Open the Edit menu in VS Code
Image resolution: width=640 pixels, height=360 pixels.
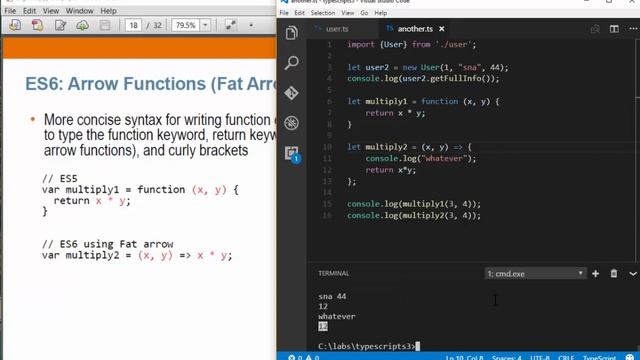click(x=300, y=13)
